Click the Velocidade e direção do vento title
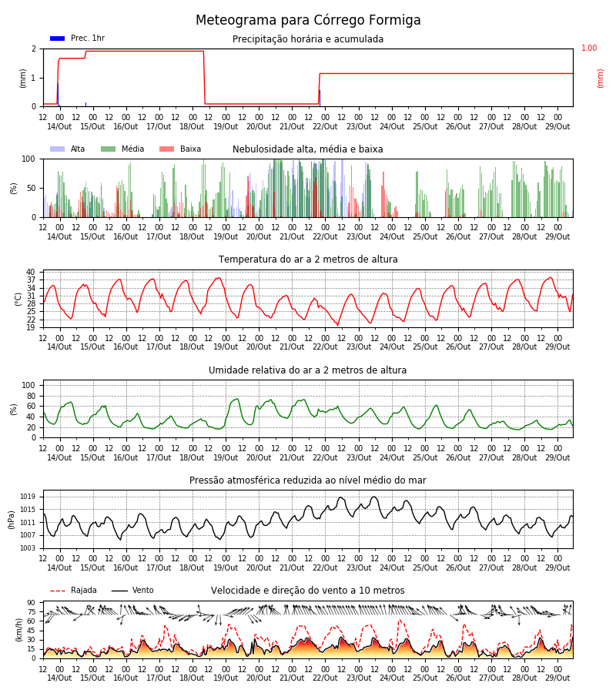This screenshot has width=616, height=693. click(308, 591)
